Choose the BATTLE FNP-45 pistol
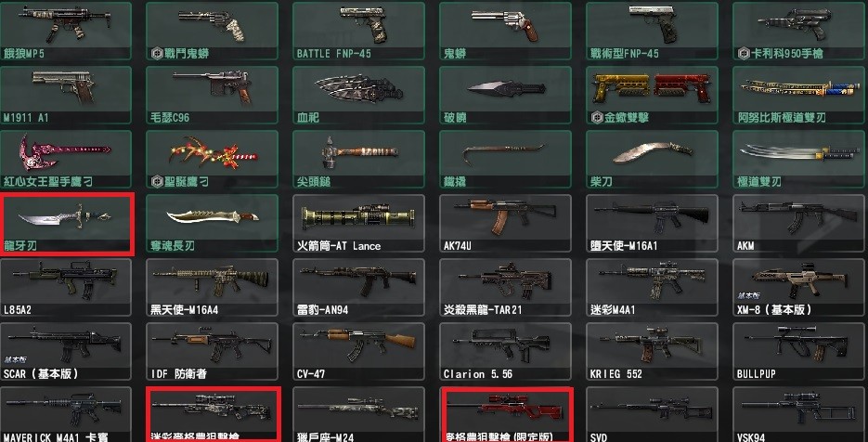The height and width of the screenshot is (442, 868). click(358, 31)
